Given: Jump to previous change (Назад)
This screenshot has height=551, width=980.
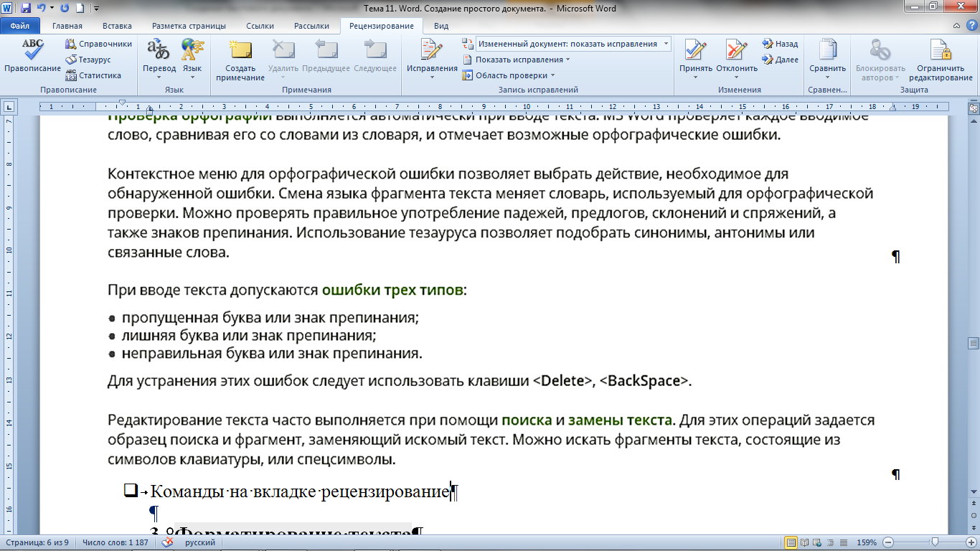Looking at the screenshot, I should click(780, 44).
